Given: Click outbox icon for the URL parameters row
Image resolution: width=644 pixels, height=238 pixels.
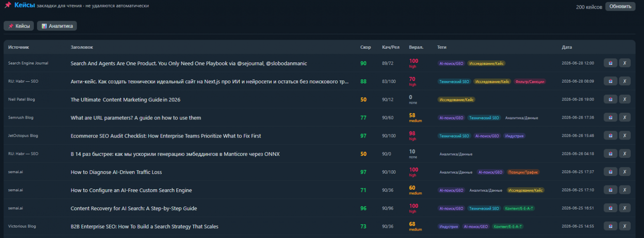Looking at the screenshot, I should click(610, 118).
